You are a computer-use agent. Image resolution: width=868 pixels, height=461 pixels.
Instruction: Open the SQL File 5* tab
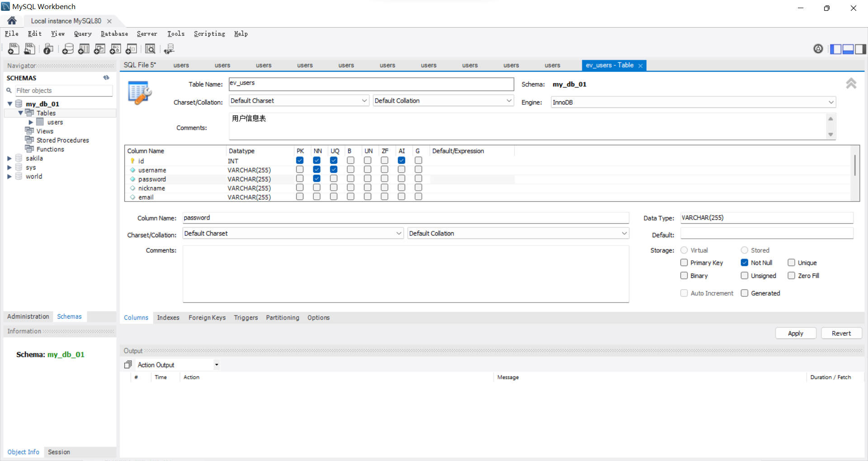pyautogui.click(x=140, y=65)
